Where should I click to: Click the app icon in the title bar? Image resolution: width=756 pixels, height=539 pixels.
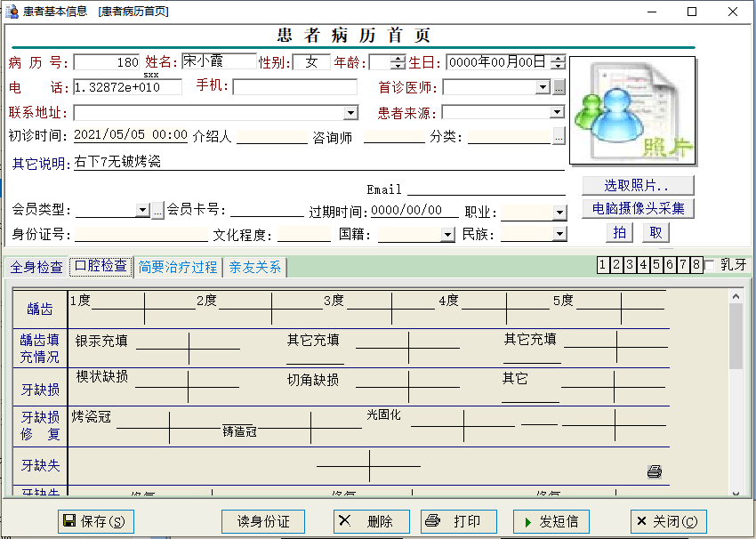coord(12,11)
